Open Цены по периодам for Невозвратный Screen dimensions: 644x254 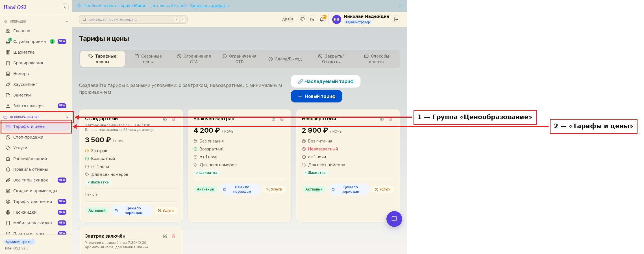349,189
